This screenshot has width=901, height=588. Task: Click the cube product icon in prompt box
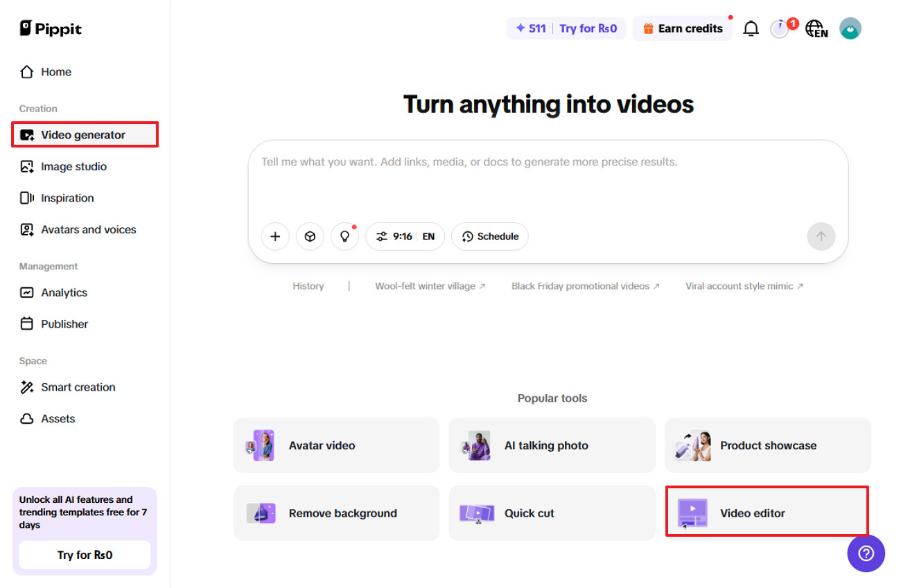[x=310, y=236]
